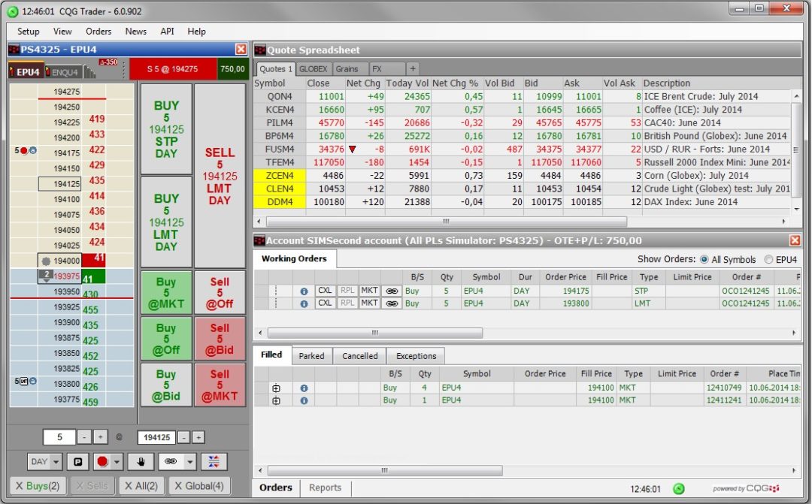Image resolution: width=812 pixels, height=504 pixels.
Task: Click the red-blue arrows bracket icon
Action: 214,461
